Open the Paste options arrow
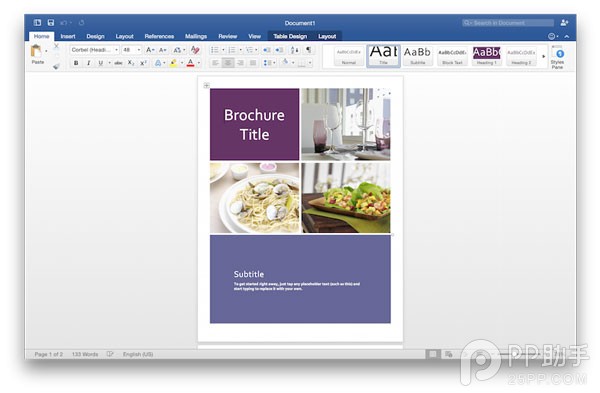 [x=46, y=51]
